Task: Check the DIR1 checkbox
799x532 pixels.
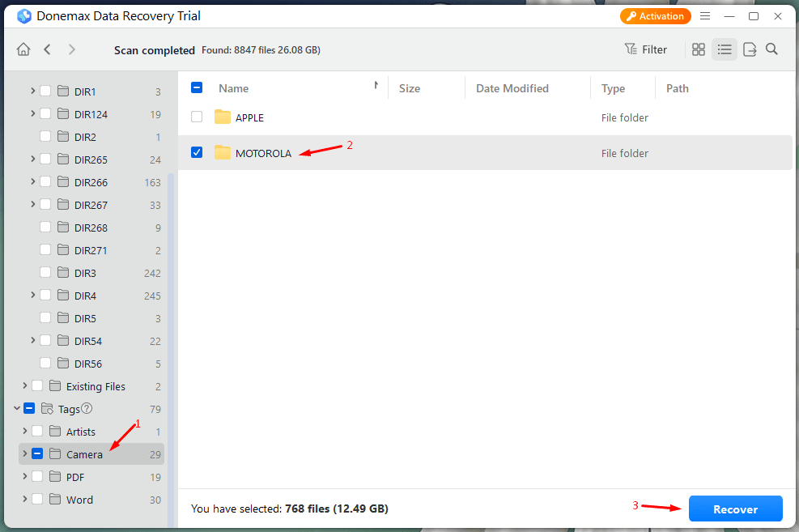Action: 45,91
